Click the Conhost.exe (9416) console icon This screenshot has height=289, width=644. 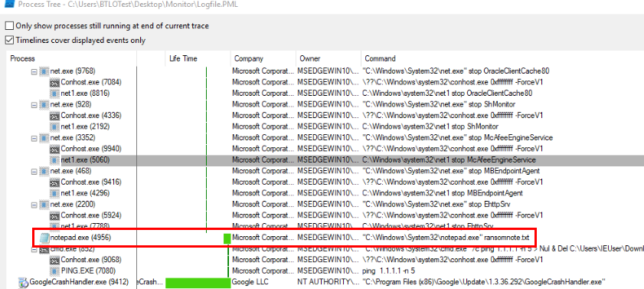pyautogui.click(x=54, y=182)
